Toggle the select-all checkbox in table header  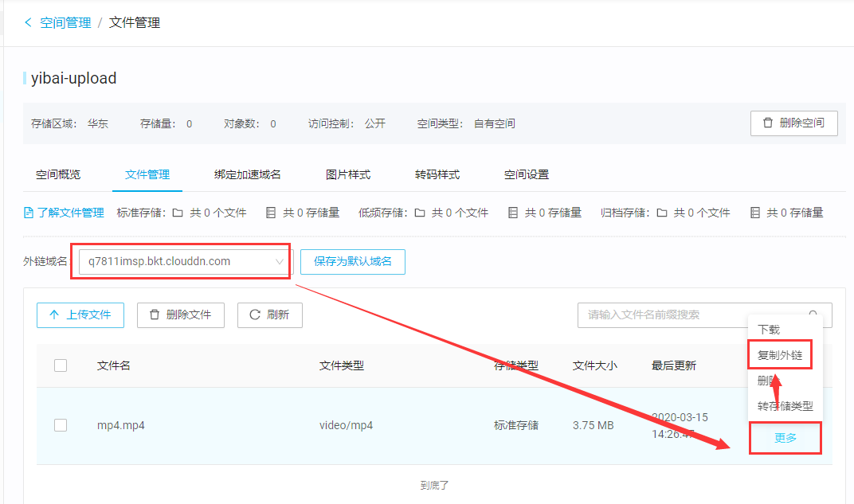(61, 365)
